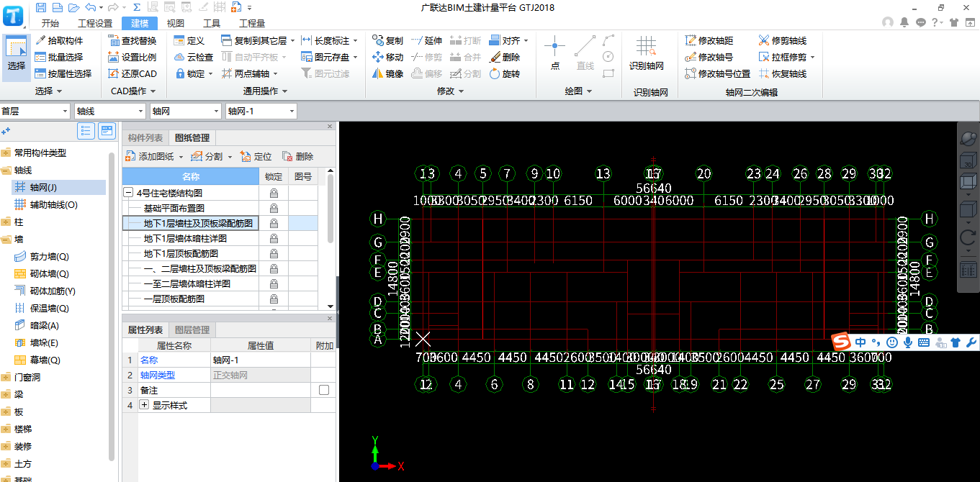Open the 图层管理 tab

pyautogui.click(x=192, y=329)
